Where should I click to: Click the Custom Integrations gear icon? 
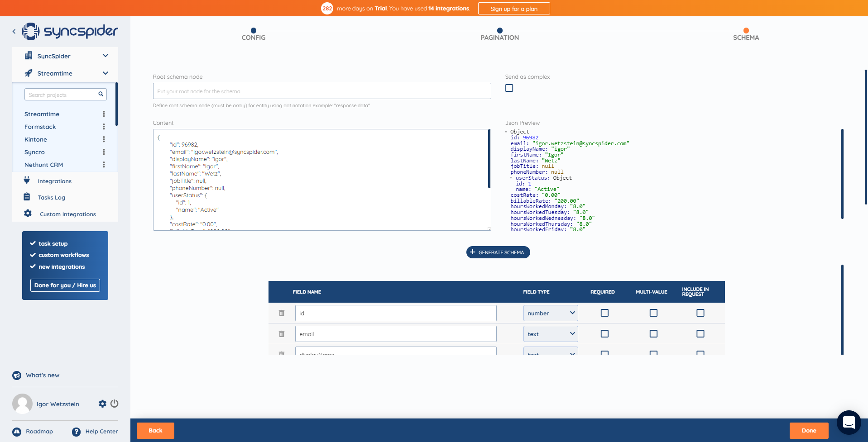pyautogui.click(x=28, y=214)
